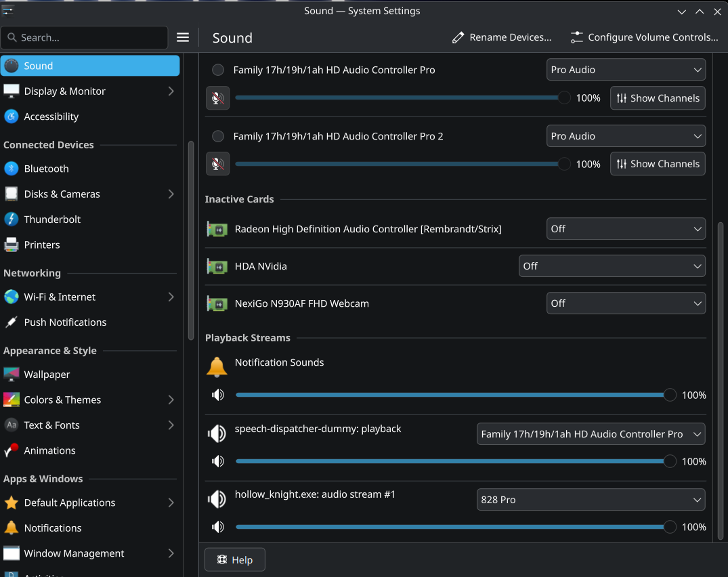Screen dimensions: 728x577
Task: Select Audio Controller Pro 2 radio button
Action: [x=218, y=136]
